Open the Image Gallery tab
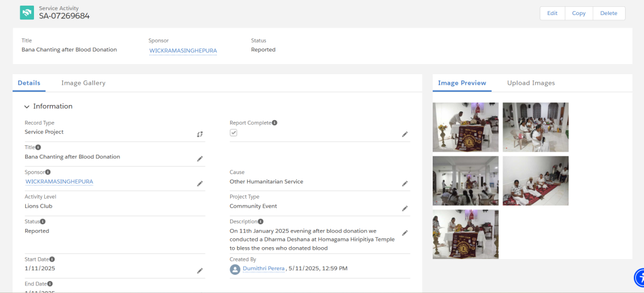Image resolution: width=644 pixels, height=293 pixels. 84,83
